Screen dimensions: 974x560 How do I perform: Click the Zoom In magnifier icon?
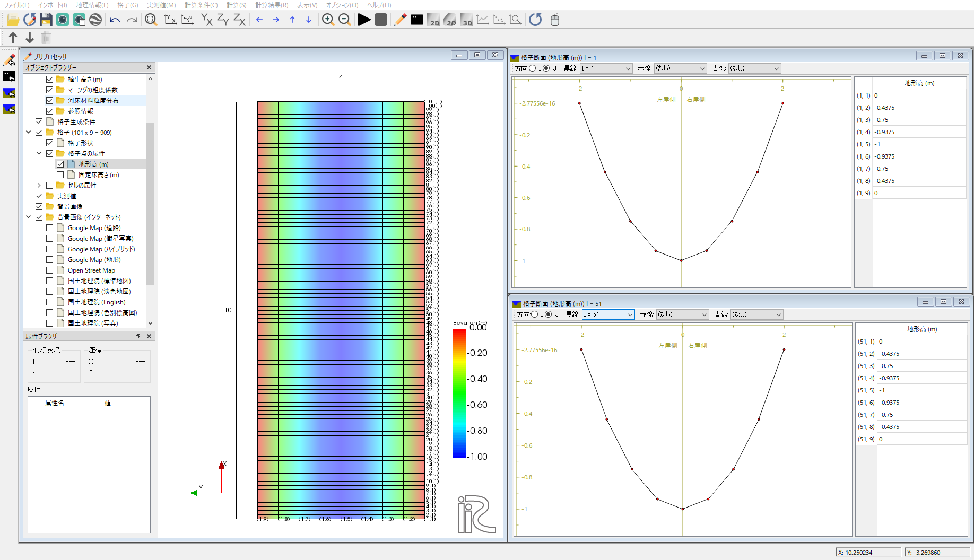[328, 20]
